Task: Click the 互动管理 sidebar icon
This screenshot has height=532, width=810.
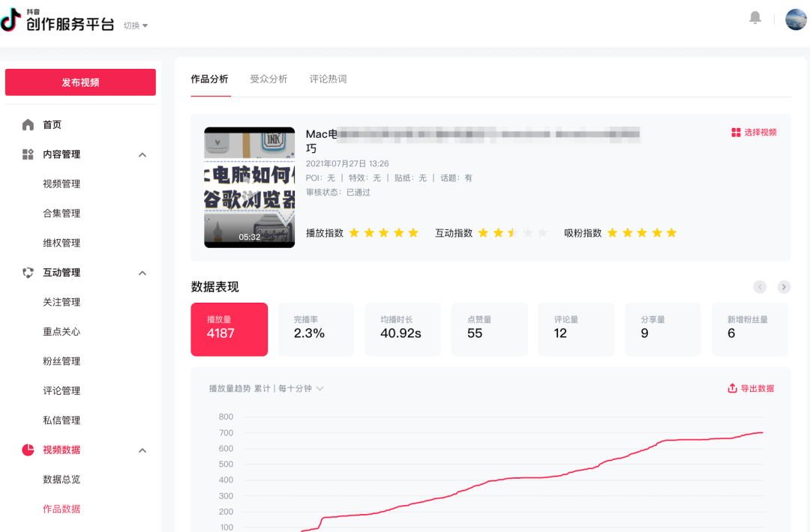Action: coord(28,273)
